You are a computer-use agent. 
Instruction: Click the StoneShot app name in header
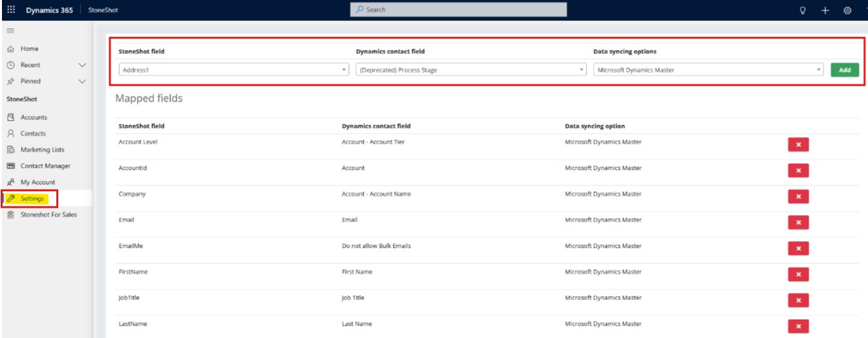tap(103, 10)
